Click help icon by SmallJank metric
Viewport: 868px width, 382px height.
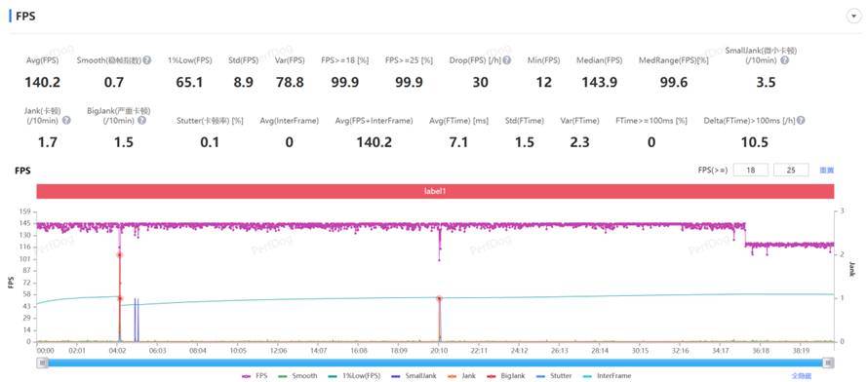click(x=784, y=59)
